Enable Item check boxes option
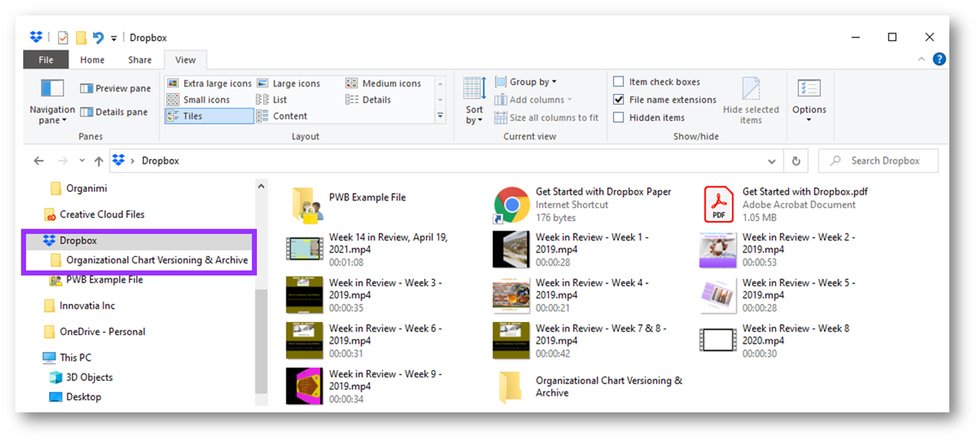Screen dimensions: 980x443 pyautogui.click(x=619, y=82)
